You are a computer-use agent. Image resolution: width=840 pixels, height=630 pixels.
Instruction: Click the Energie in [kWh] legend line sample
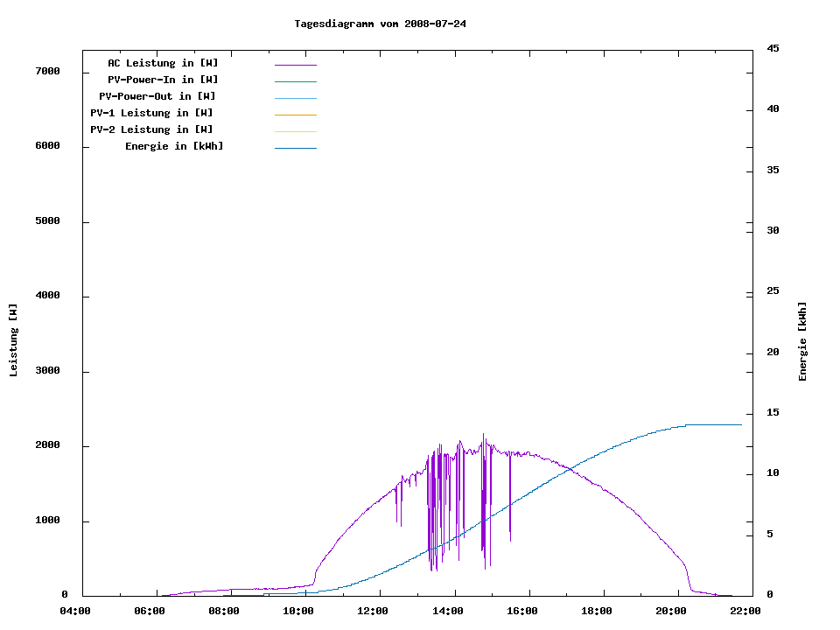(x=295, y=149)
